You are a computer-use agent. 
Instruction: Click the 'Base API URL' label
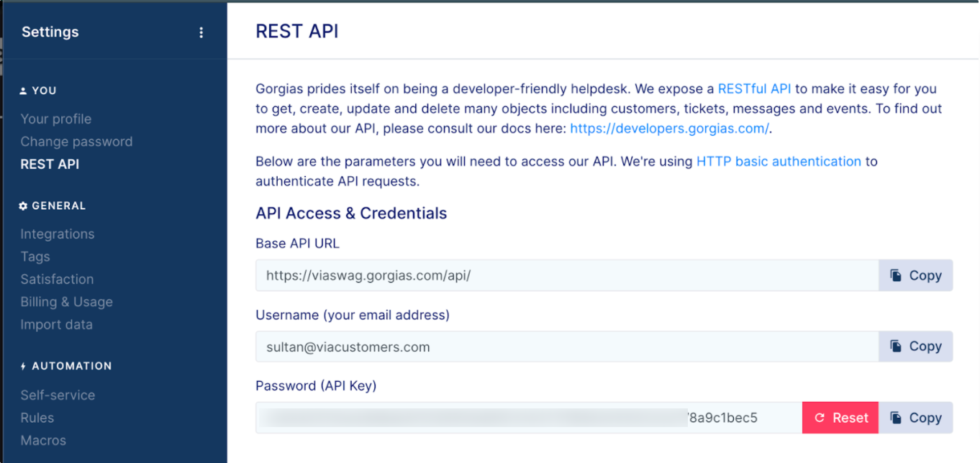[x=297, y=244]
